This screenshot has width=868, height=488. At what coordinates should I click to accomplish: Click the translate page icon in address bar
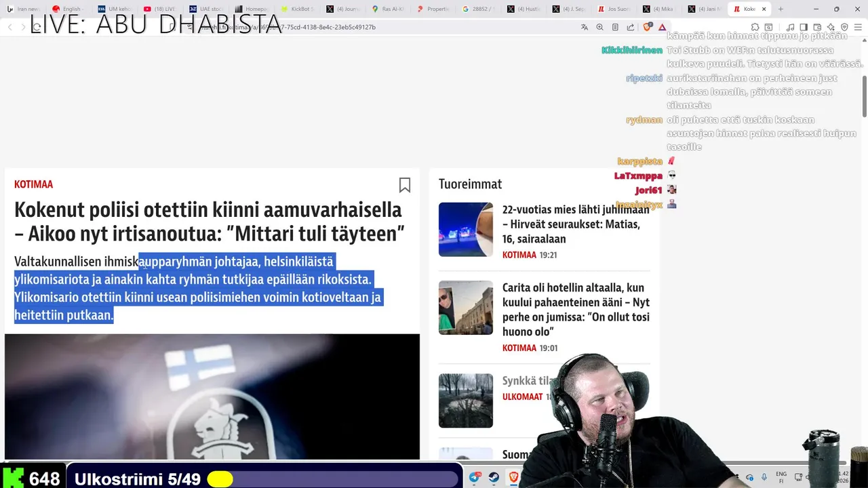click(585, 27)
